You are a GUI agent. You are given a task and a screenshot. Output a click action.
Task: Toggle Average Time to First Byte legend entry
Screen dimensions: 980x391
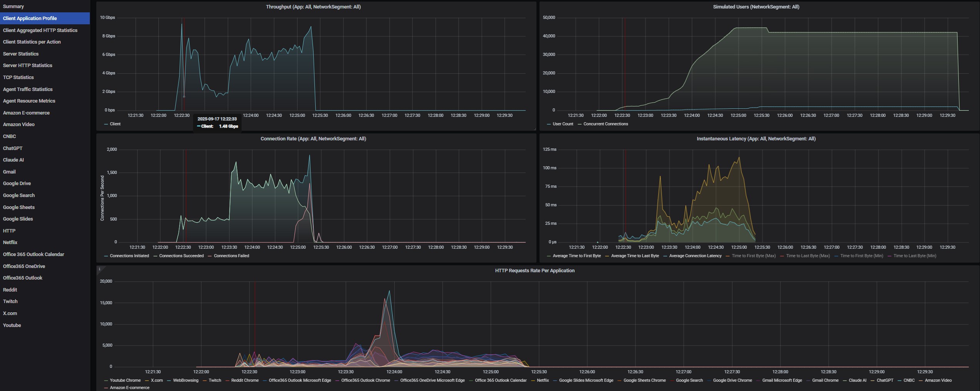(x=577, y=256)
